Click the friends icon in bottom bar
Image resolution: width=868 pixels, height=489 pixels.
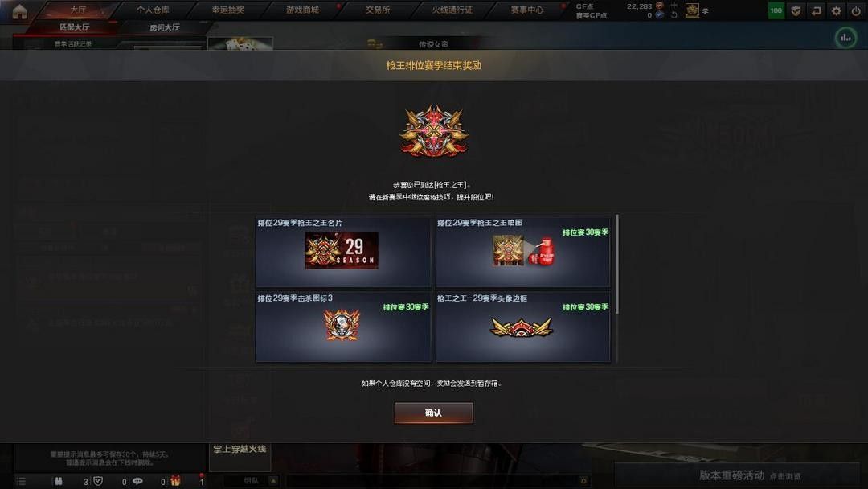(58, 481)
